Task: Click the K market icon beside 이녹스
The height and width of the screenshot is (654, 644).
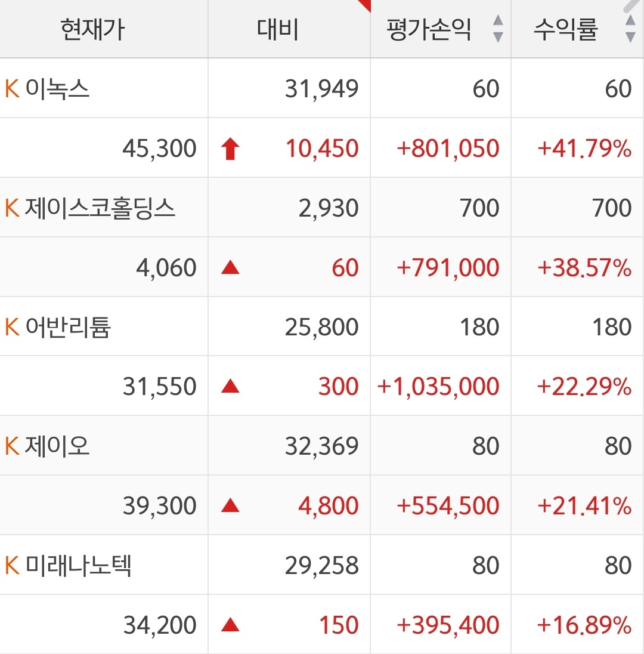Action: [12, 89]
